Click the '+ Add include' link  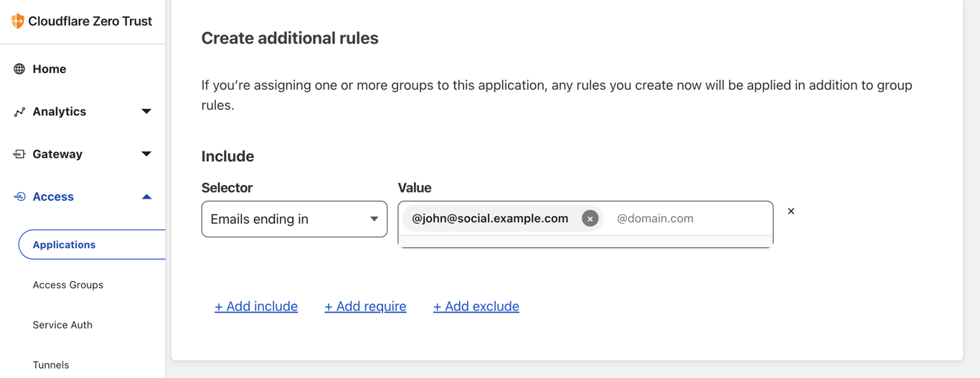pyautogui.click(x=256, y=306)
